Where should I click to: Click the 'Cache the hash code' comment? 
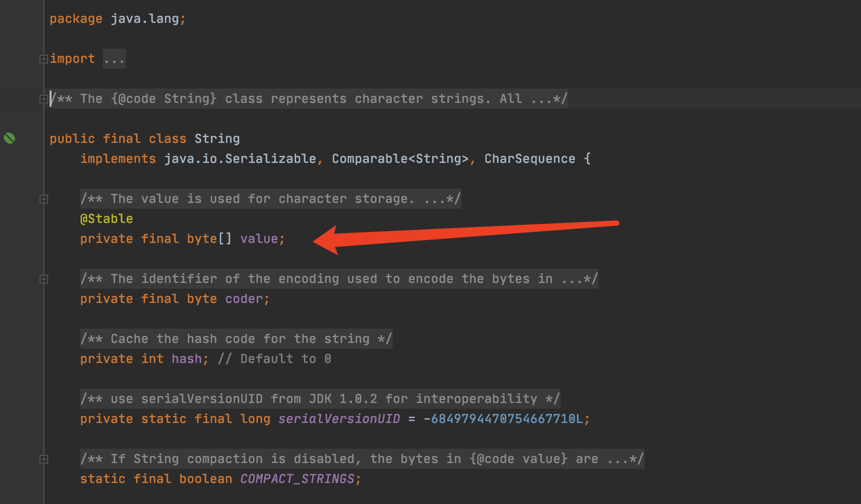[x=236, y=339]
